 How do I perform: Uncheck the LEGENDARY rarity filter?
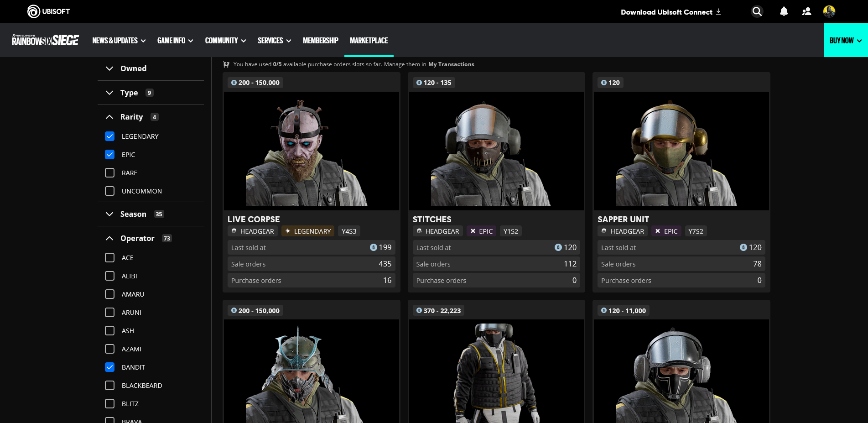tap(110, 136)
